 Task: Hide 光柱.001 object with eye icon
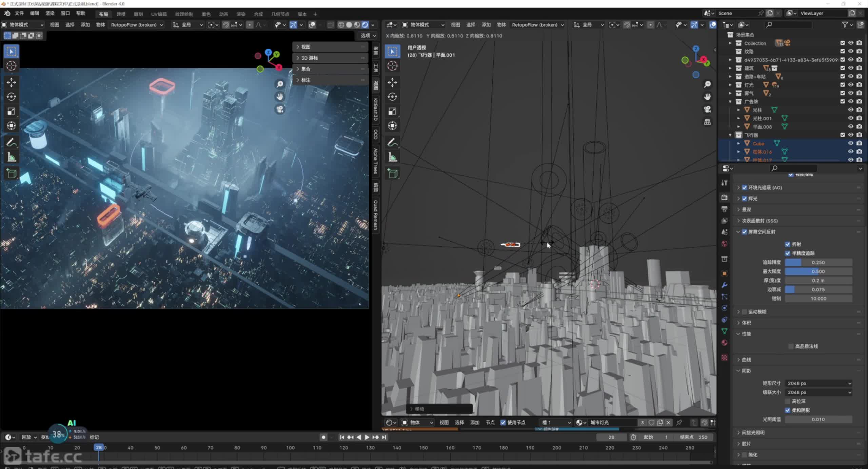[x=851, y=118]
